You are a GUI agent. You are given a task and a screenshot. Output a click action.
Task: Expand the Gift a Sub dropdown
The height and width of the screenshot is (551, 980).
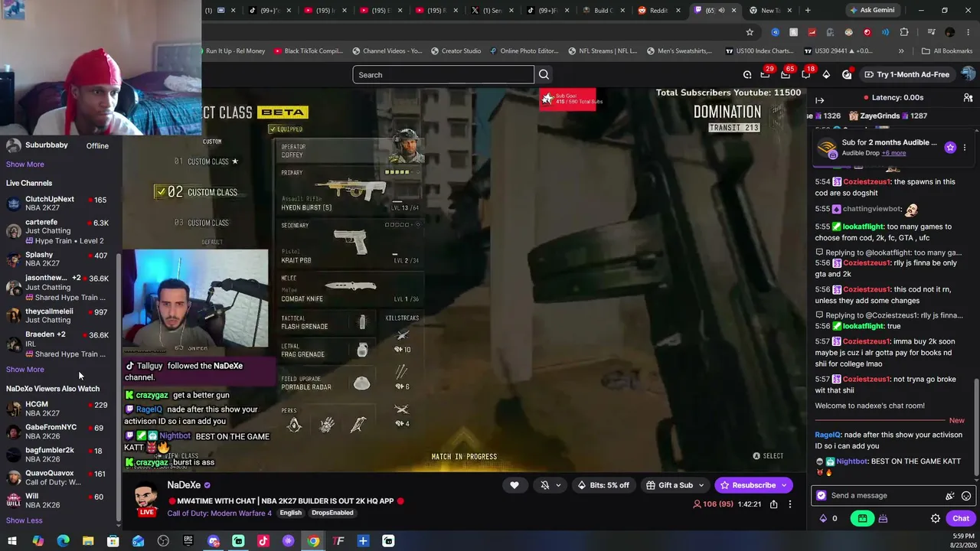tap(701, 485)
